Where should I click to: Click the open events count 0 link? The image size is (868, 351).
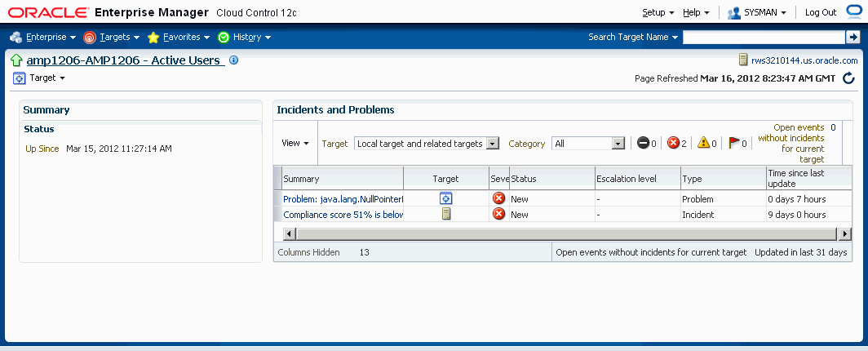coord(833,127)
